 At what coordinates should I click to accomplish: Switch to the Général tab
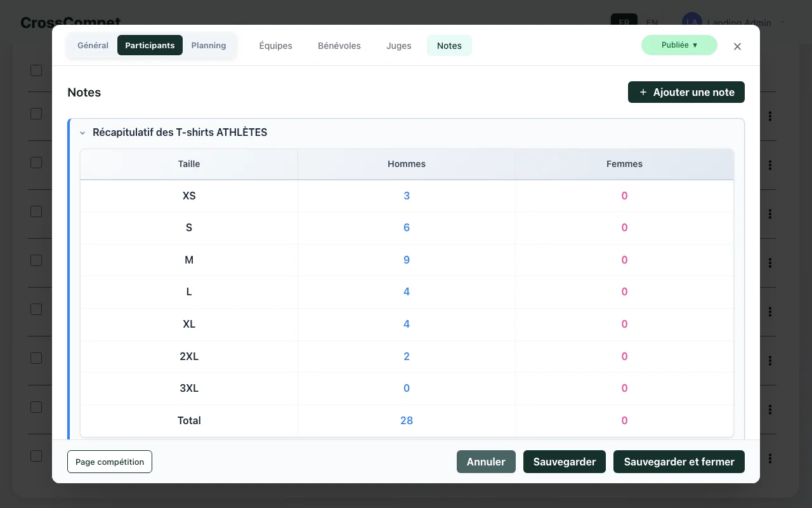pos(93,46)
